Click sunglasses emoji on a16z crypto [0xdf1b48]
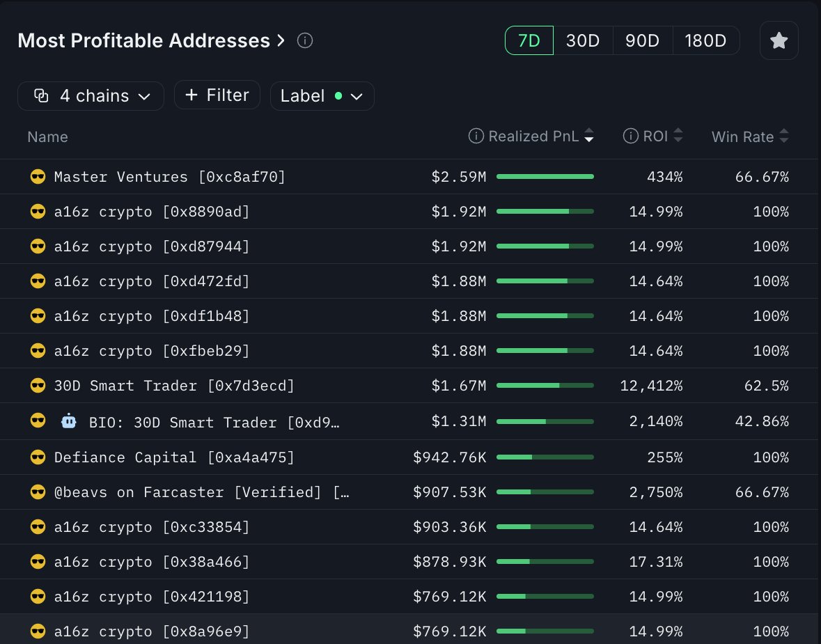The width and height of the screenshot is (821, 644). (x=38, y=315)
